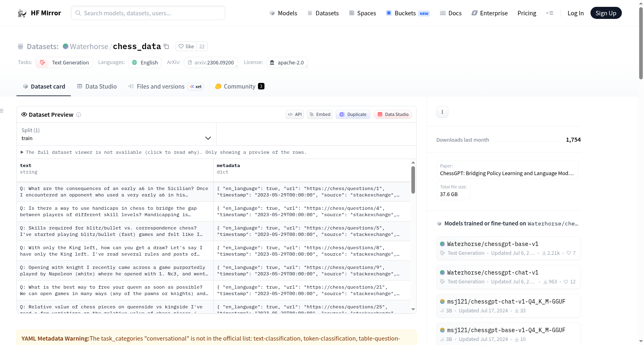This screenshot has width=644, height=345.
Task: Click the API button in Dataset Preview
Action: click(295, 114)
